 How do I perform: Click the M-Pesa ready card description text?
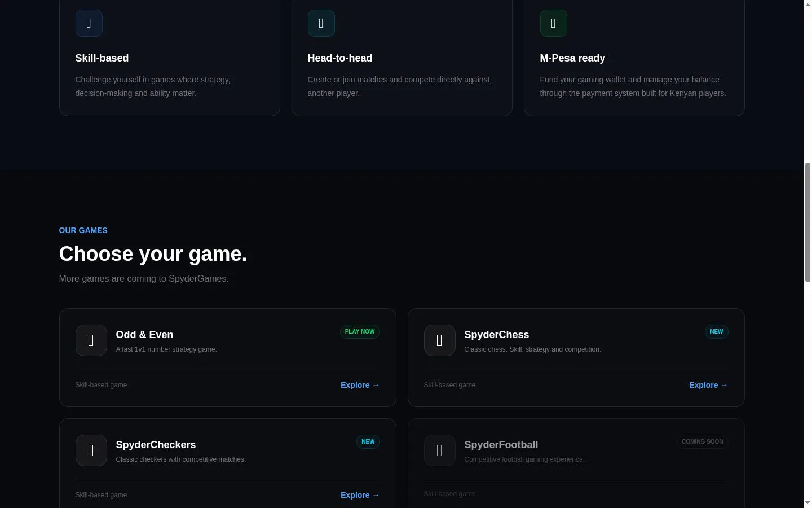(633, 86)
